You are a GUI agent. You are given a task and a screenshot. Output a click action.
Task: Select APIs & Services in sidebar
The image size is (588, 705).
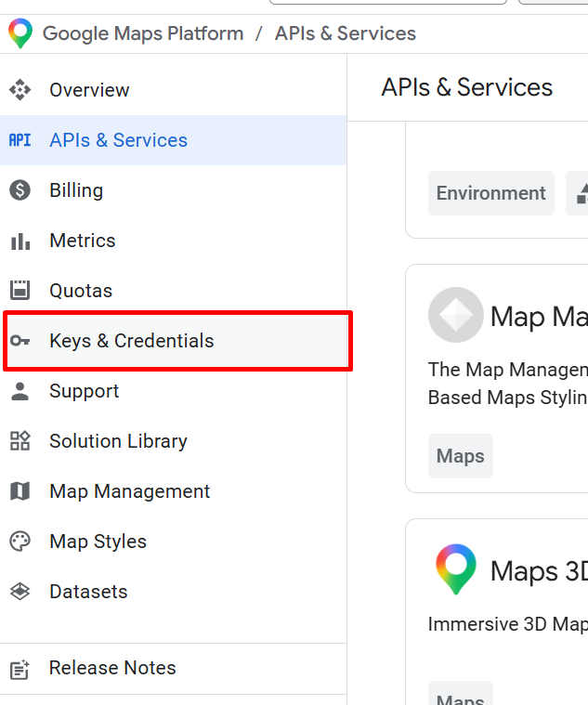[x=118, y=140]
